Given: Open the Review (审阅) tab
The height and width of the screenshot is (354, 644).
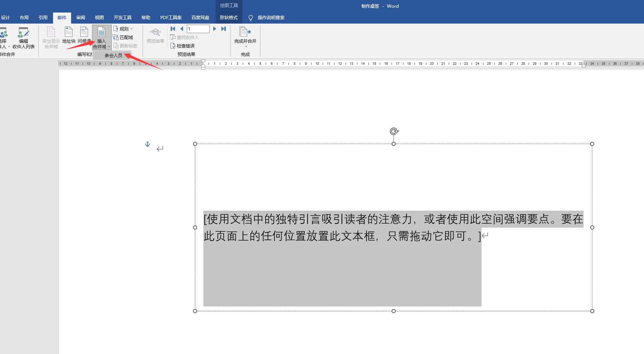Looking at the screenshot, I should [x=81, y=18].
